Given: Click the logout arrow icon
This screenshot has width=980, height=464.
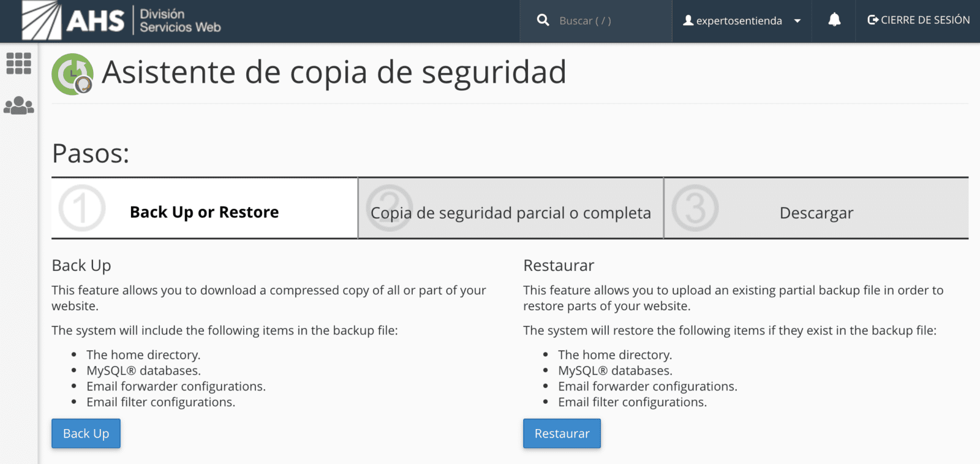Looking at the screenshot, I should [873, 20].
